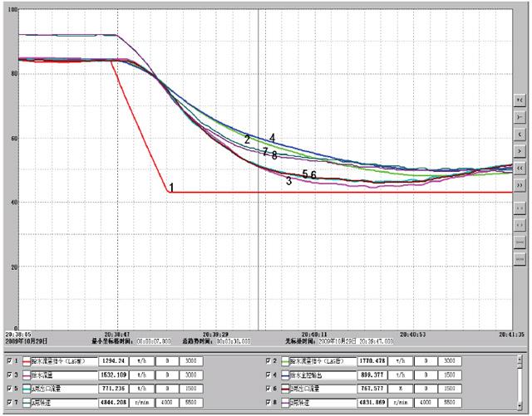
Task: Toggle the checkbox for trend curve 1
Action: click(x=10, y=362)
